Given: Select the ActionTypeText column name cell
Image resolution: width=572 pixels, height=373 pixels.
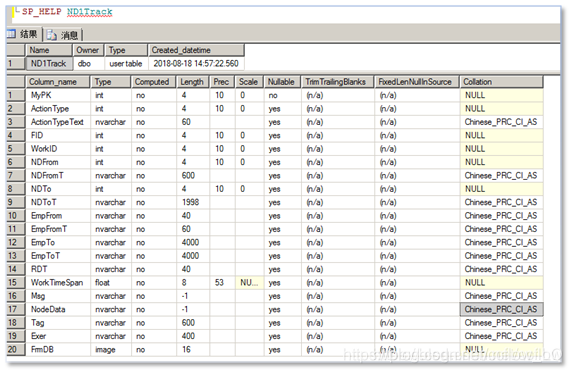Looking at the screenshot, I should click(x=58, y=122).
